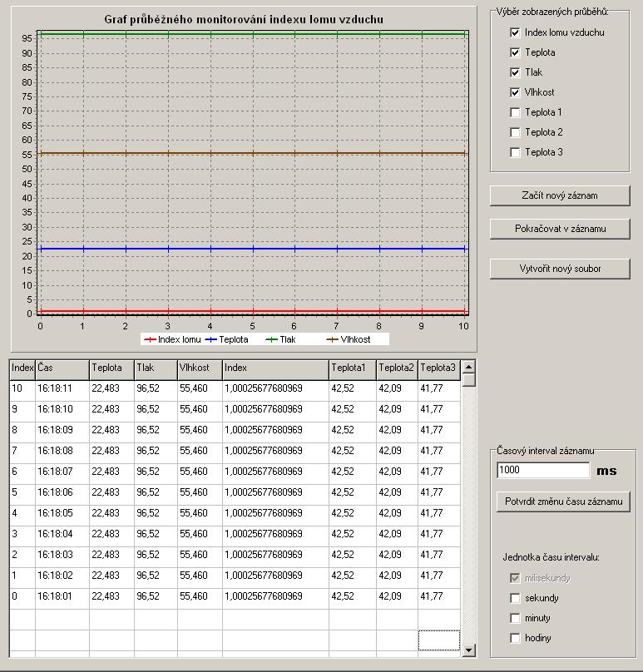Turn on the Teplota 3 checkbox
This screenshot has width=643, height=672.
pos(515,152)
